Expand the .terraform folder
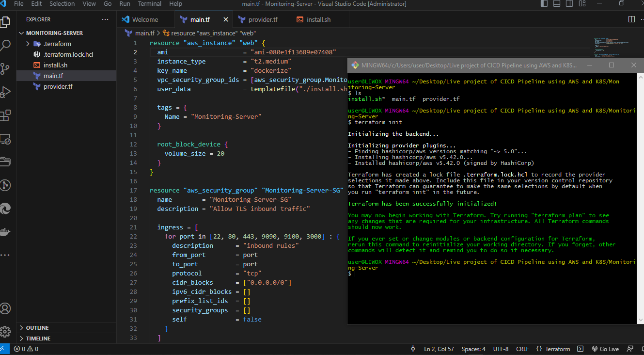 [x=57, y=44]
